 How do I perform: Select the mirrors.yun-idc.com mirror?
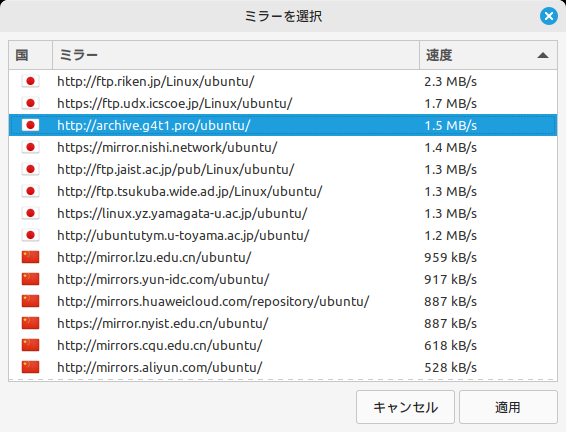coord(283,279)
